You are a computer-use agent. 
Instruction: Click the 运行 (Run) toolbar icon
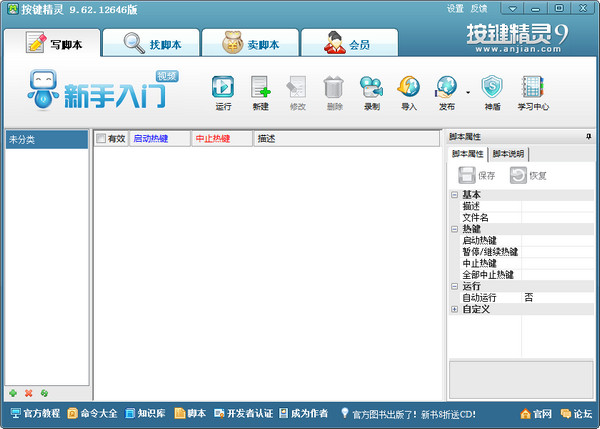point(223,88)
